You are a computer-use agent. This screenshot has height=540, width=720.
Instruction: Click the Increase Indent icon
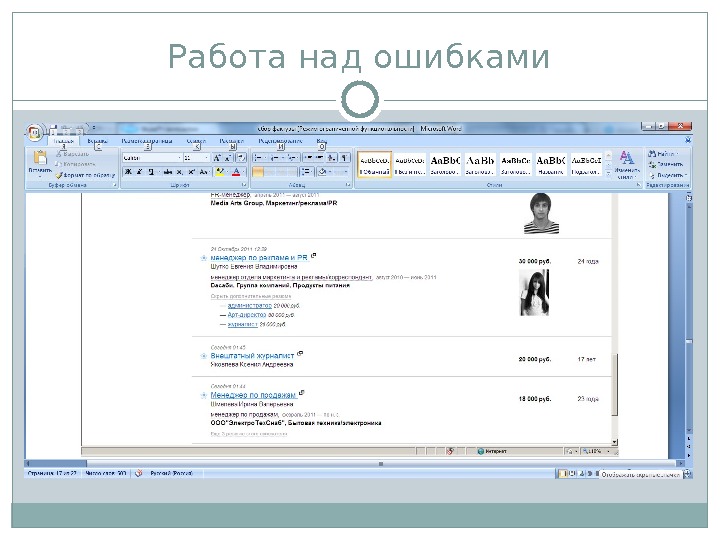(x=319, y=158)
